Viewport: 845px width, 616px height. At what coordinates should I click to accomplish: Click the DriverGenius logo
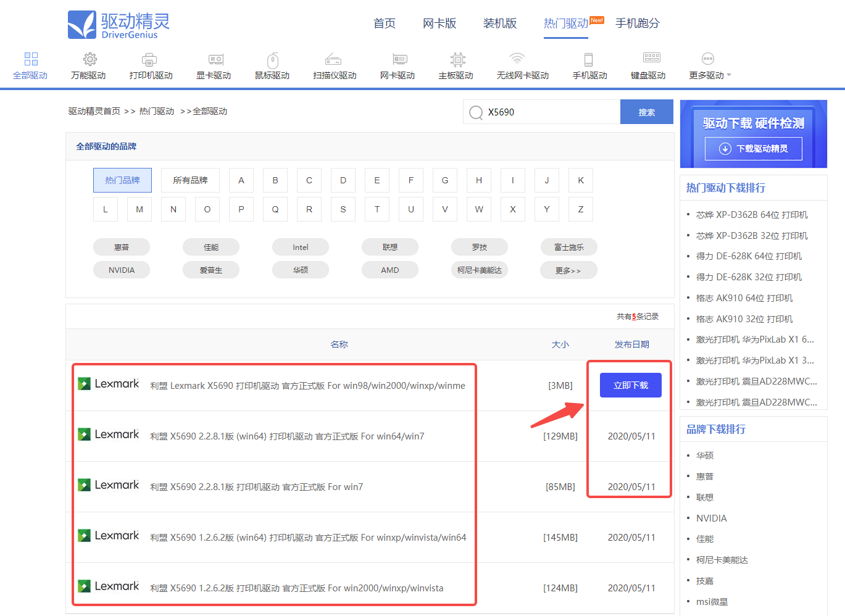click(119, 25)
